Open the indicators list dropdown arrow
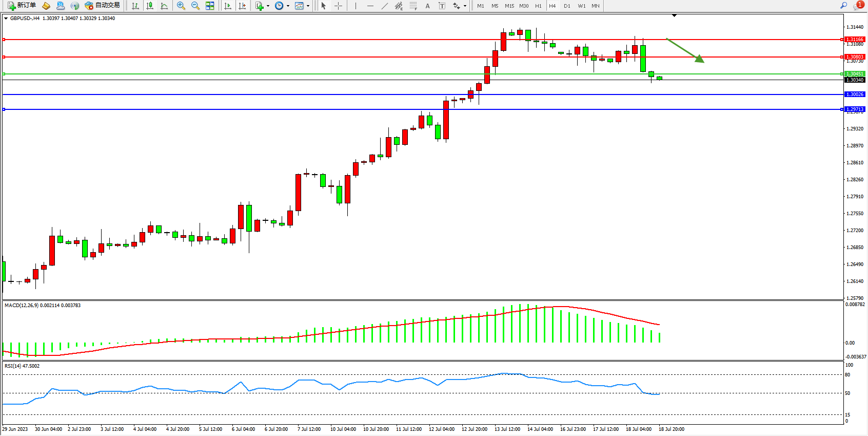868x436 pixels. pos(268,6)
